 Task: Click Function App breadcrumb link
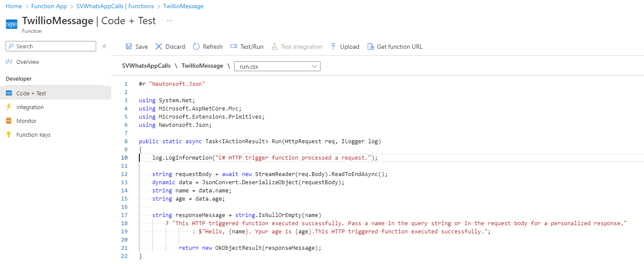click(49, 6)
